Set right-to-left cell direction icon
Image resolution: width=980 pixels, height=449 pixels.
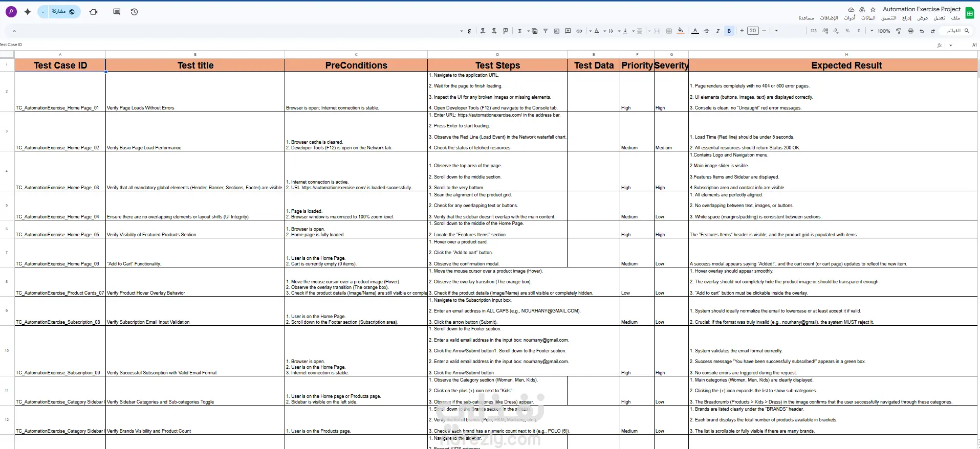[x=483, y=31]
